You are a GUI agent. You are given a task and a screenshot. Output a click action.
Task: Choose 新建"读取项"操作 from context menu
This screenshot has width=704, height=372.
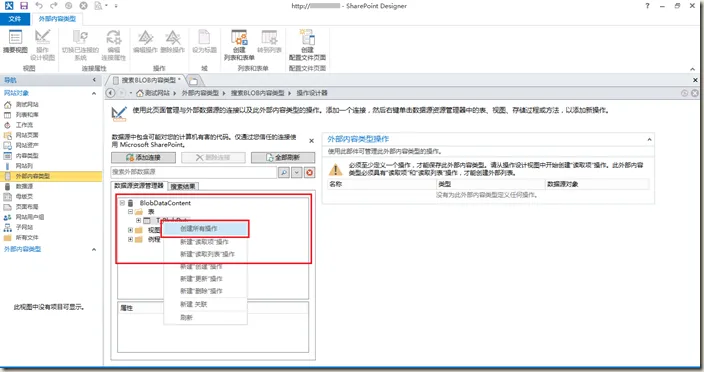pos(205,242)
